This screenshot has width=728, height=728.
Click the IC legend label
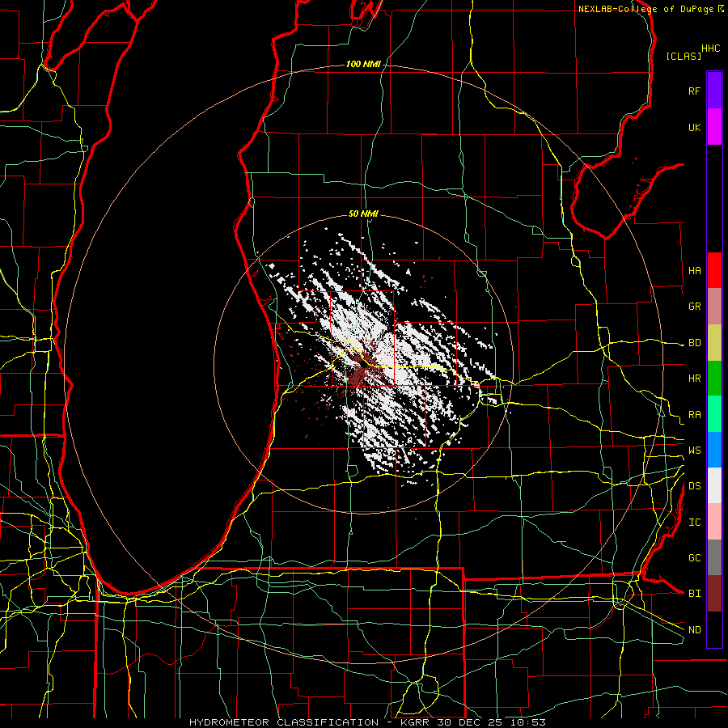point(694,523)
